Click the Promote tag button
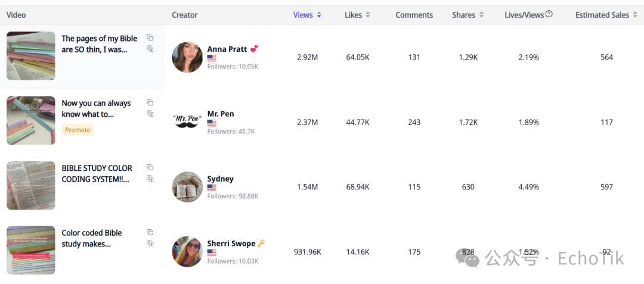Image resolution: width=644 pixels, height=284 pixels. pyautogui.click(x=78, y=130)
